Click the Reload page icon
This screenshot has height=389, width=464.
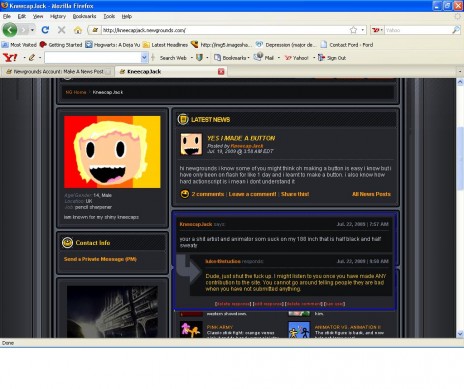pos(45,30)
